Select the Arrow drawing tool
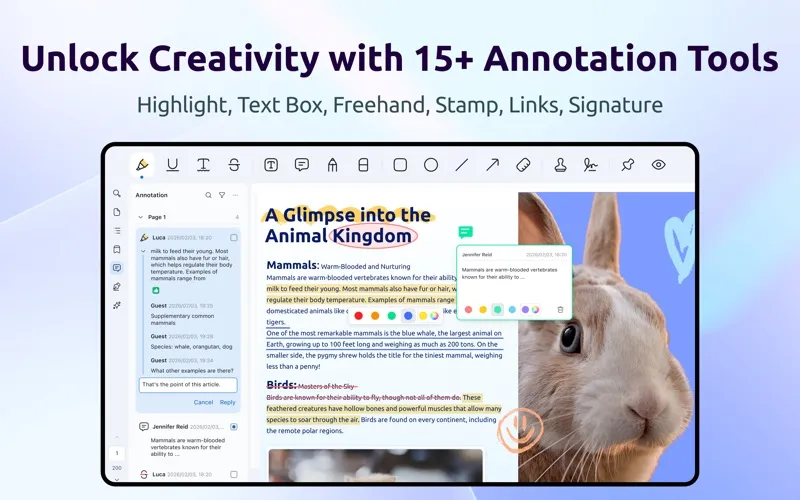The width and height of the screenshot is (800, 500). click(x=492, y=165)
